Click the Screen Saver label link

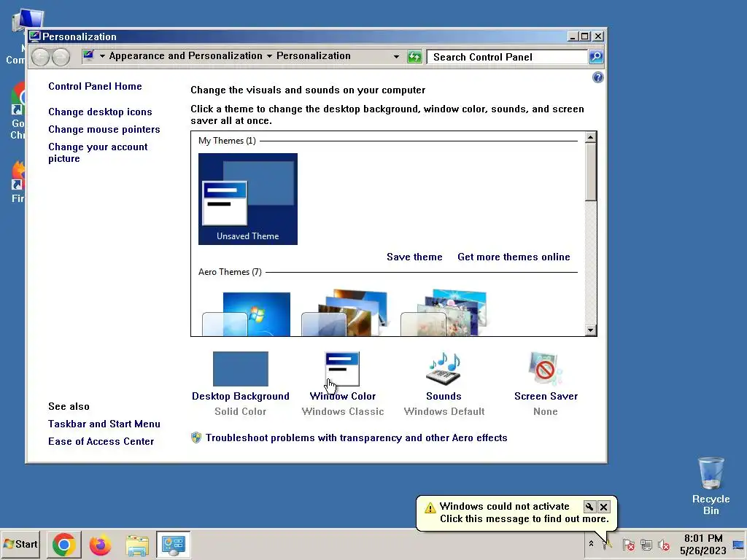(546, 396)
